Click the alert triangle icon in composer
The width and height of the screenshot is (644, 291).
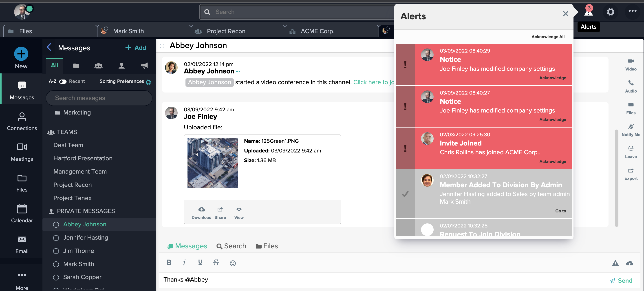(615, 263)
